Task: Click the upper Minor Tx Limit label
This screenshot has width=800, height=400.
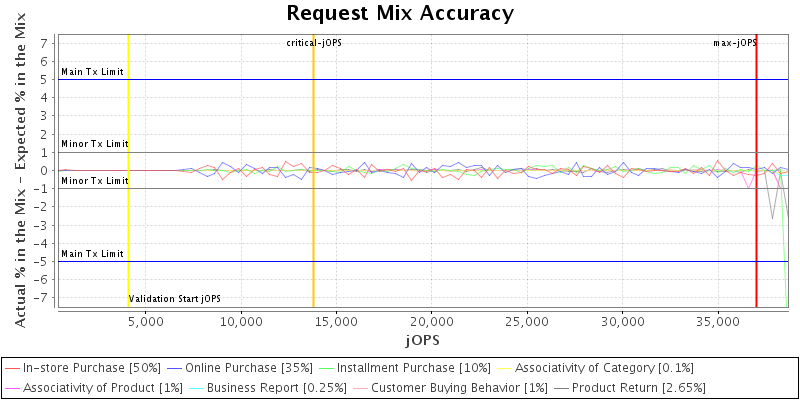Action: [x=95, y=144]
